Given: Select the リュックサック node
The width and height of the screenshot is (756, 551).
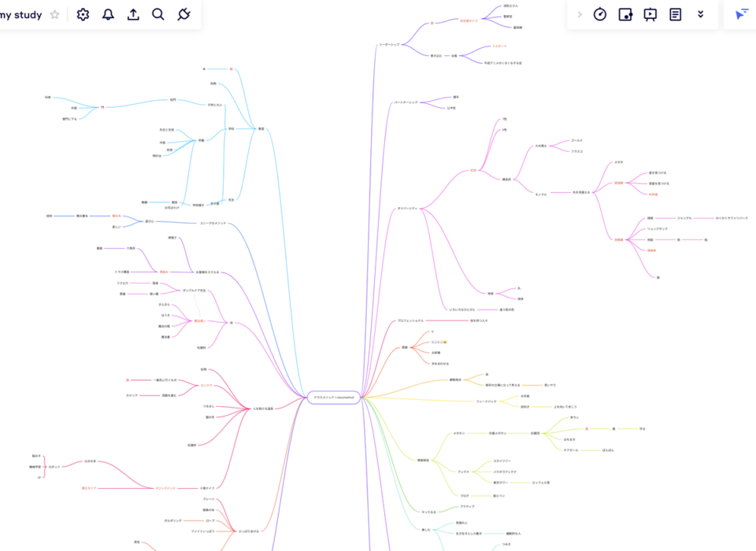Looking at the screenshot, I should tap(658, 229).
